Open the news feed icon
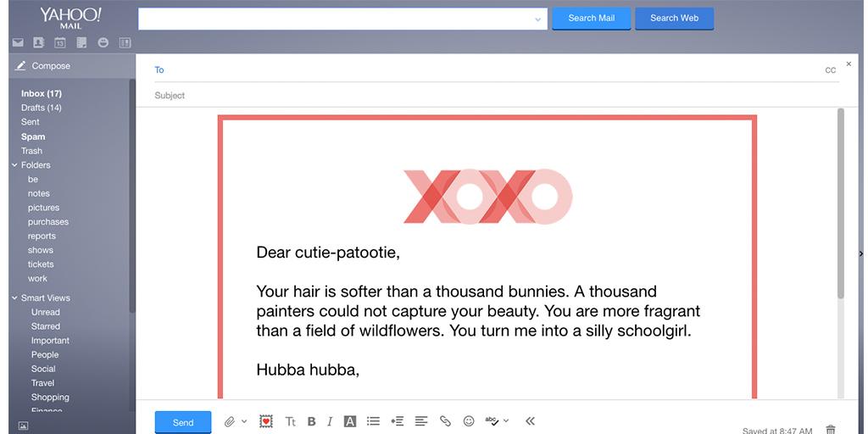 (125, 42)
